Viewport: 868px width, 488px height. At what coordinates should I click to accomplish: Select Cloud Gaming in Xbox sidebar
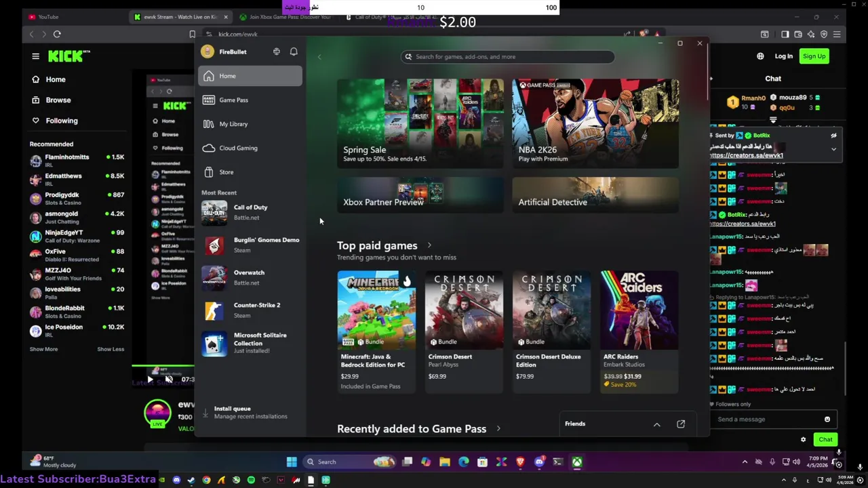(x=250, y=148)
